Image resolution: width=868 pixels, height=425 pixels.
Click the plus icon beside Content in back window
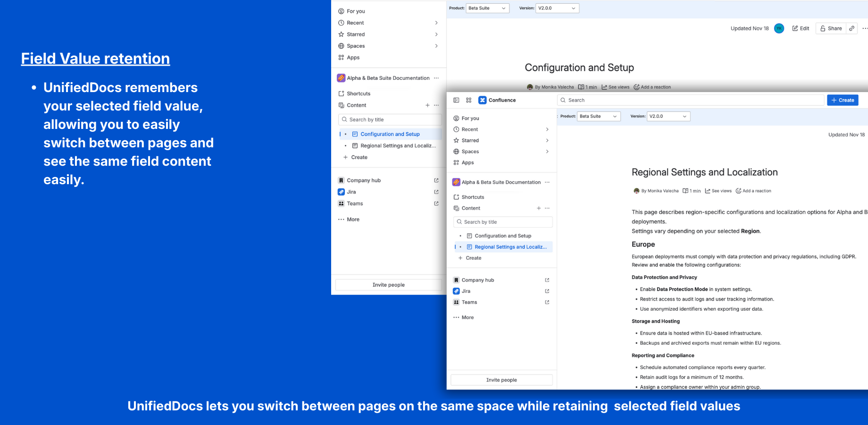pos(427,105)
